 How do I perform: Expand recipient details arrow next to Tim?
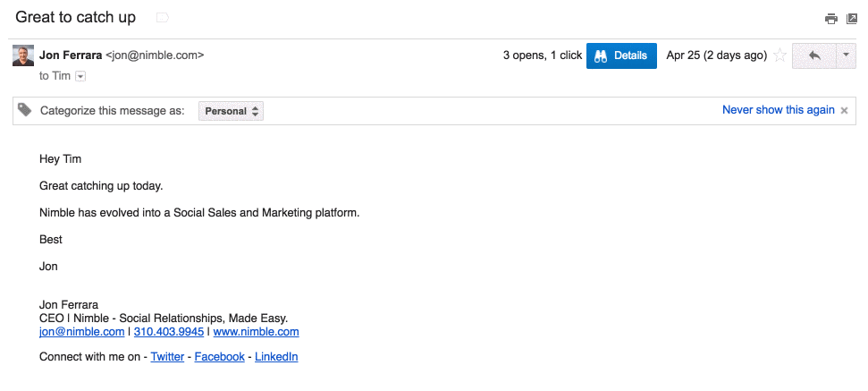point(80,77)
